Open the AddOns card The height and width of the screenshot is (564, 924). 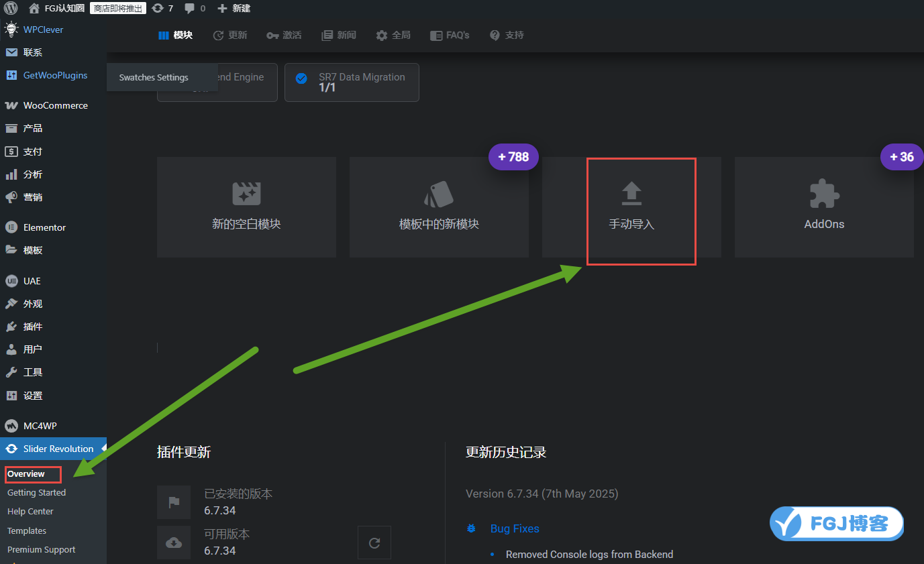tap(824, 207)
